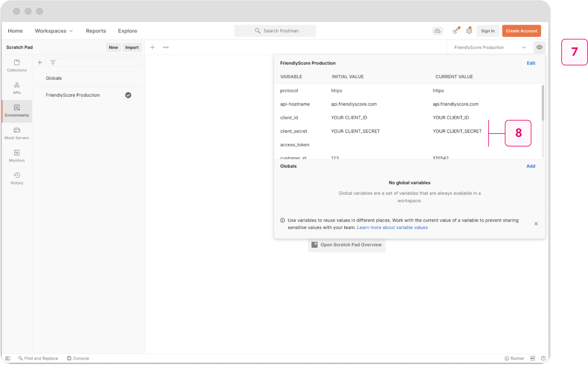
Task: Click the info icon beside variables tip
Action: coord(282,220)
